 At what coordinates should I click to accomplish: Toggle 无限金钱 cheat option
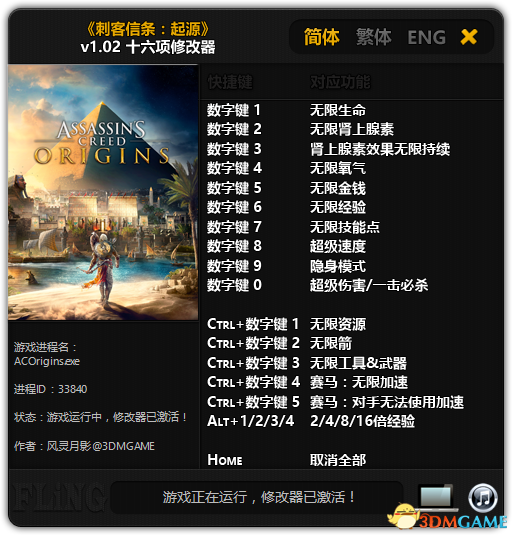click(x=338, y=188)
